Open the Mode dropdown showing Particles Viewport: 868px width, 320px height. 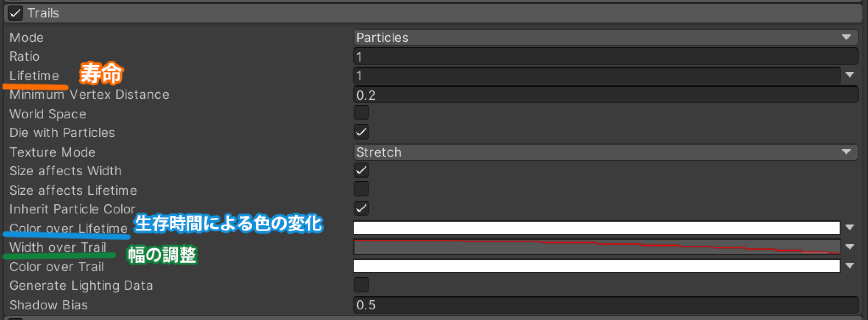point(605,38)
